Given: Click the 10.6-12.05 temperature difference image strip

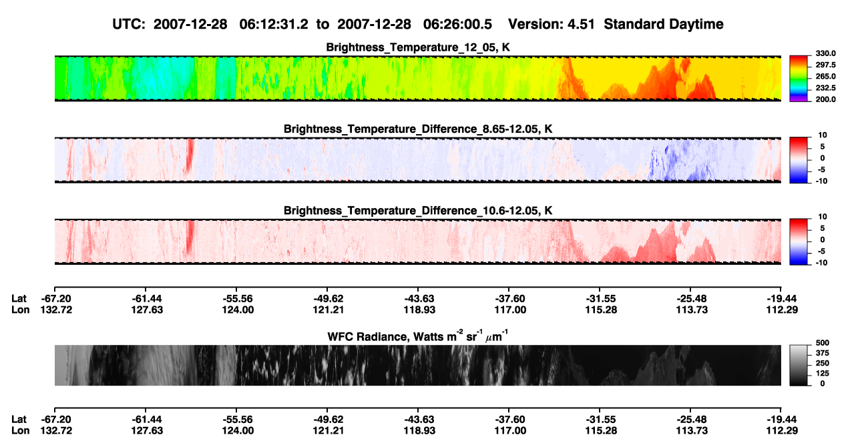Looking at the screenshot, I should [x=418, y=242].
